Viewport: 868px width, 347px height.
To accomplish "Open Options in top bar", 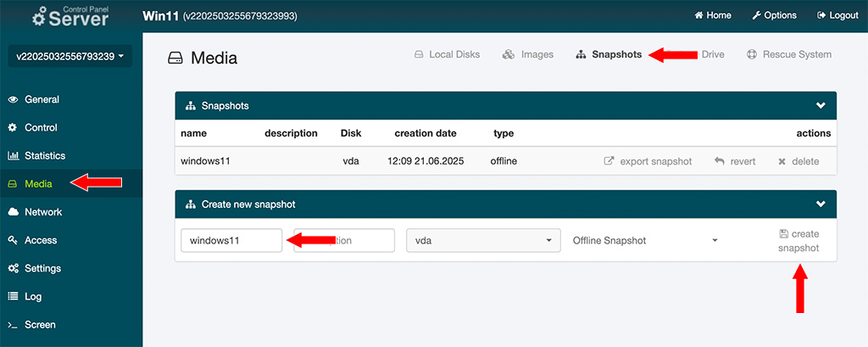I will click(774, 15).
